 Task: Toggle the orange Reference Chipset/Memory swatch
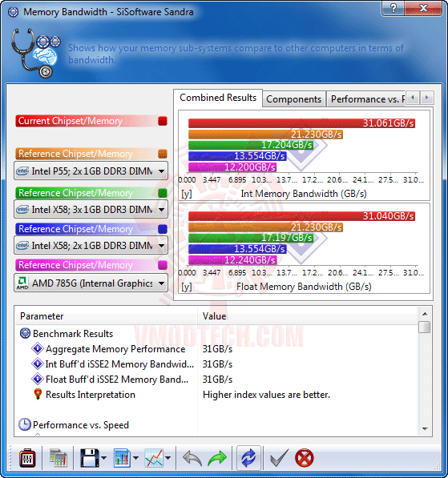point(163,154)
